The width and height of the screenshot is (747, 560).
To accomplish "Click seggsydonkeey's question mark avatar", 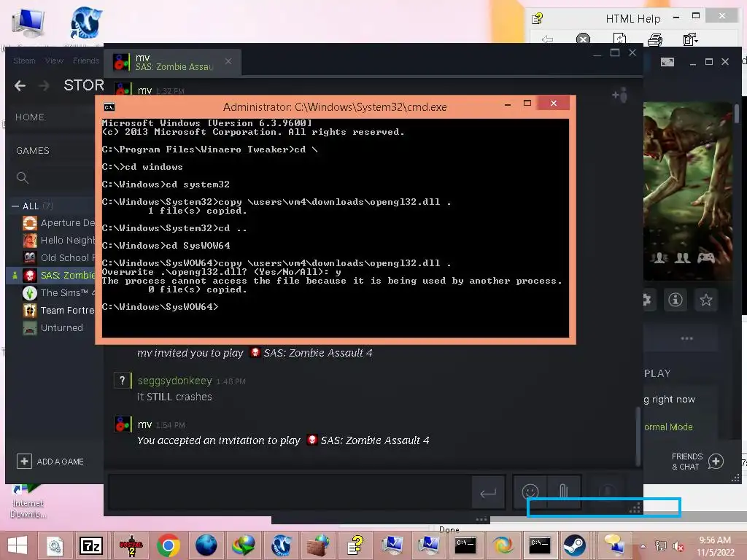I will coord(122,380).
